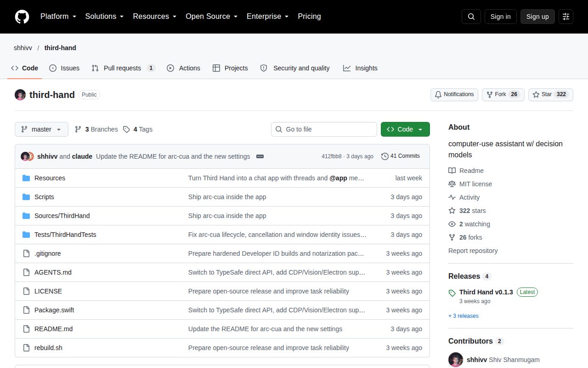Click the Activity pulse icon
Screen dimensions: 588x368
452,197
